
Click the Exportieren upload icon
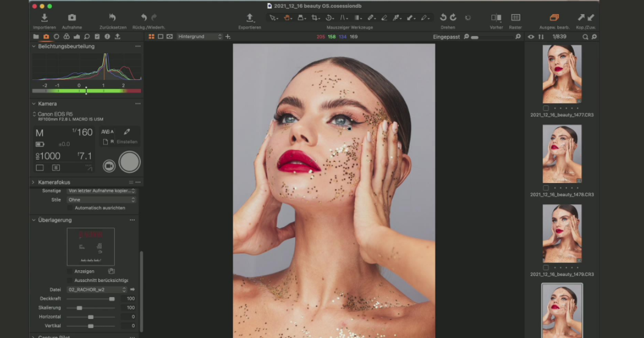[249, 17]
